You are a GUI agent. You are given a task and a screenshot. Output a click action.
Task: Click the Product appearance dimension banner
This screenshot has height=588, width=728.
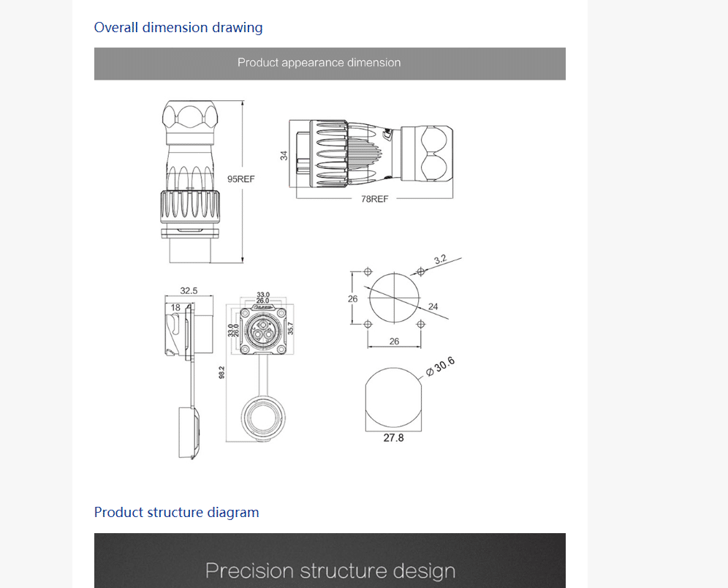[319, 63]
